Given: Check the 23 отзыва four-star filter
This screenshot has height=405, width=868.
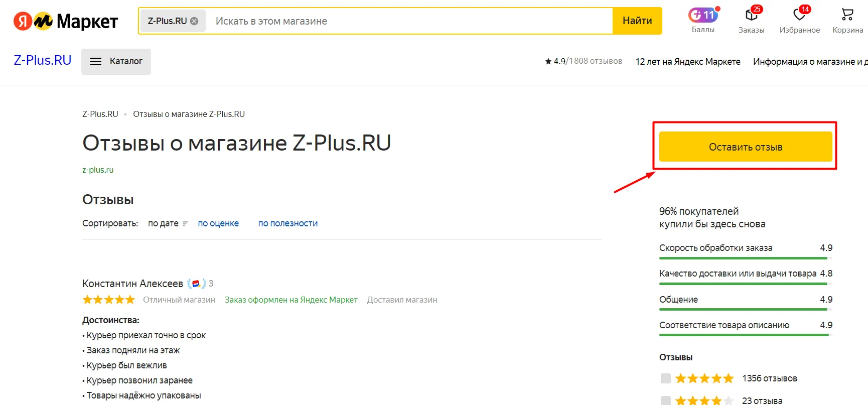Looking at the screenshot, I should coord(666,400).
